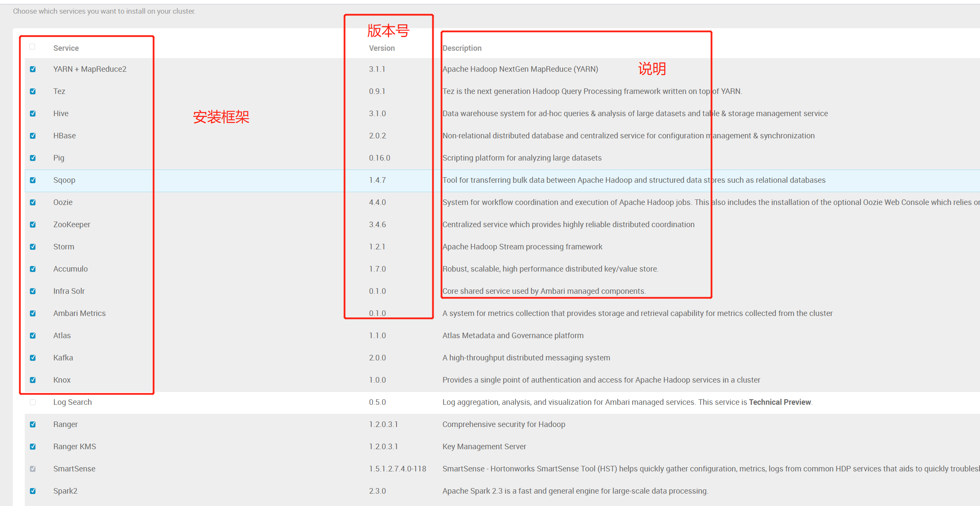Deselect the Hive service checkbox
Screen dimensions: 980x506
pos(33,114)
